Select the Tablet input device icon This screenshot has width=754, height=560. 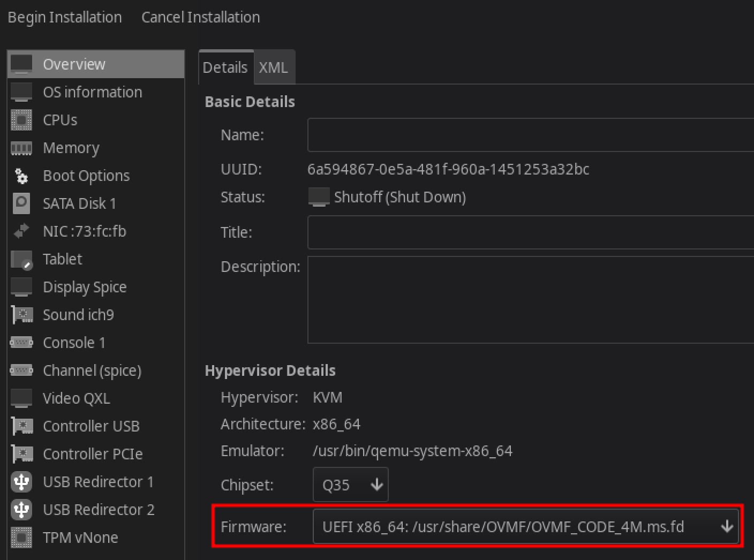[21, 260]
